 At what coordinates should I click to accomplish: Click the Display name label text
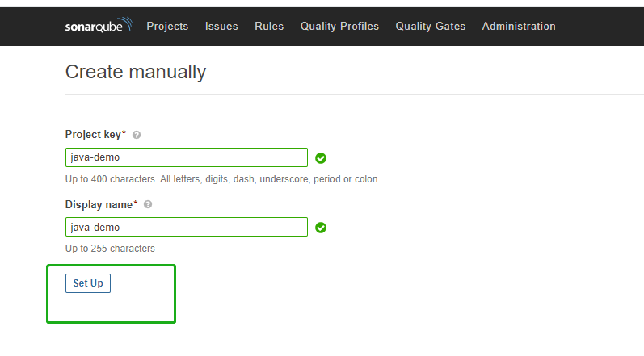pos(99,205)
